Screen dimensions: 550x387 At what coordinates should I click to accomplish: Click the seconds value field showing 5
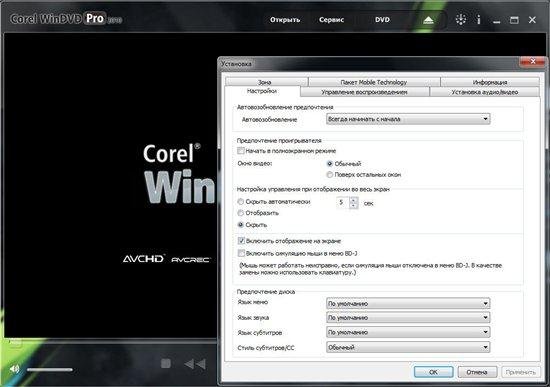pyautogui.click(x=343, y=202)
